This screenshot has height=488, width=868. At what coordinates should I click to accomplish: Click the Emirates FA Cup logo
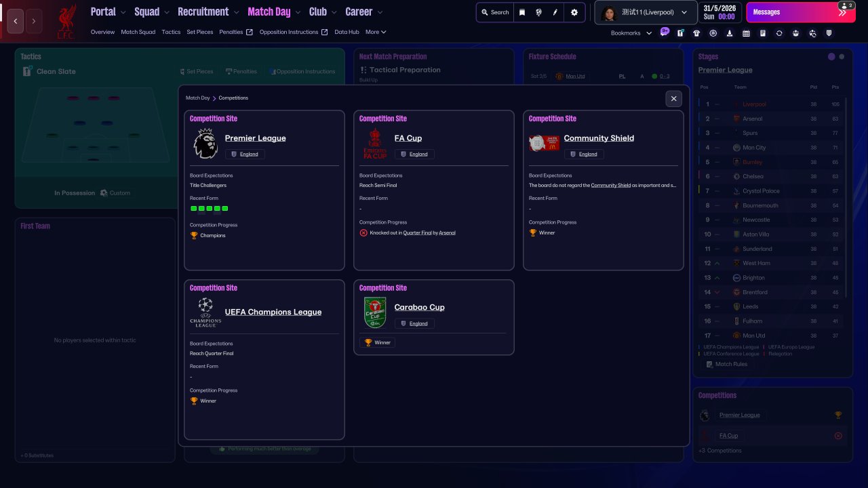point(375,144)
